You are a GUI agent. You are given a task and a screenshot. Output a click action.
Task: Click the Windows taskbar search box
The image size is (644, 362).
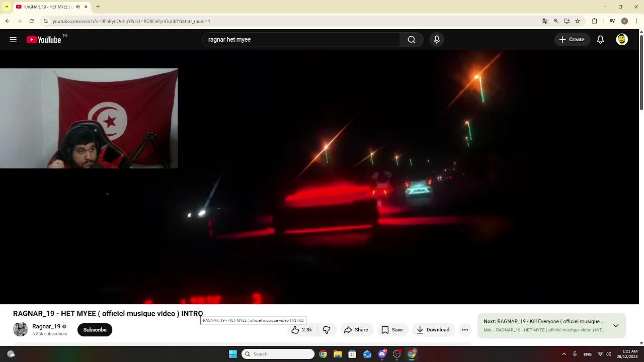click(278, 354)
